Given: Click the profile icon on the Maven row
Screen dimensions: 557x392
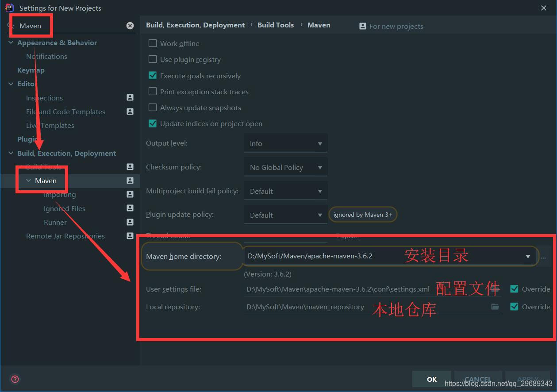Looking at the screenshot, I should coord(130,181).
